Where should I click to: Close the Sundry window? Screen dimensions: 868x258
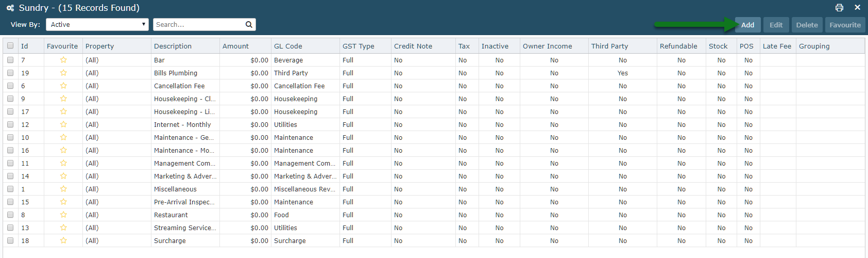click(x=857, y=7)
